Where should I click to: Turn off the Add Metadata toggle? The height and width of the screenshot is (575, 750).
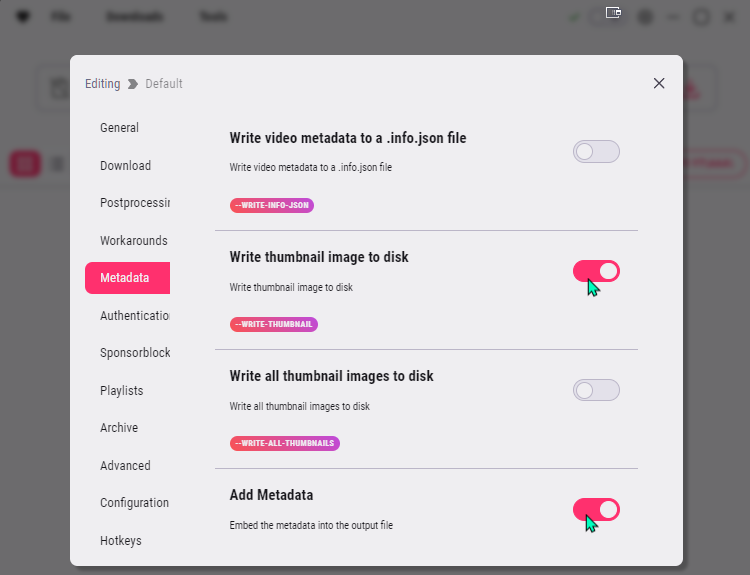click(x=596, y=509)
